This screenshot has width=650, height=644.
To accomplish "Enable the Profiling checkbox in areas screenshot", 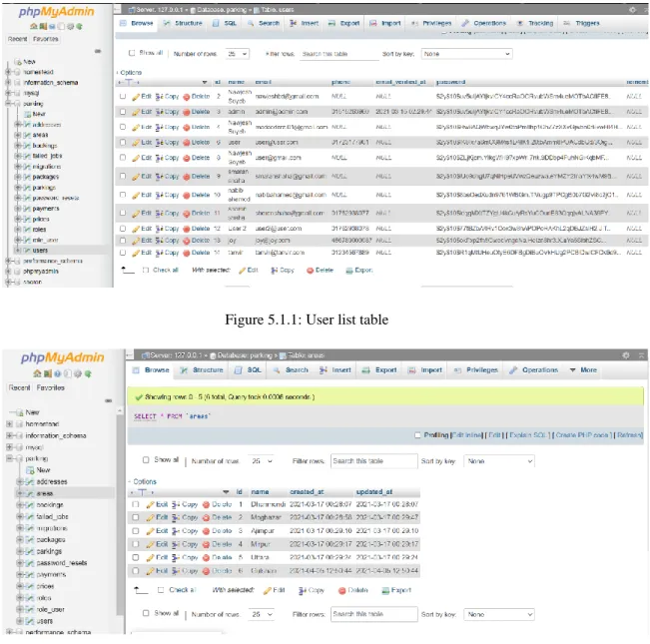I will pos(417,435).
